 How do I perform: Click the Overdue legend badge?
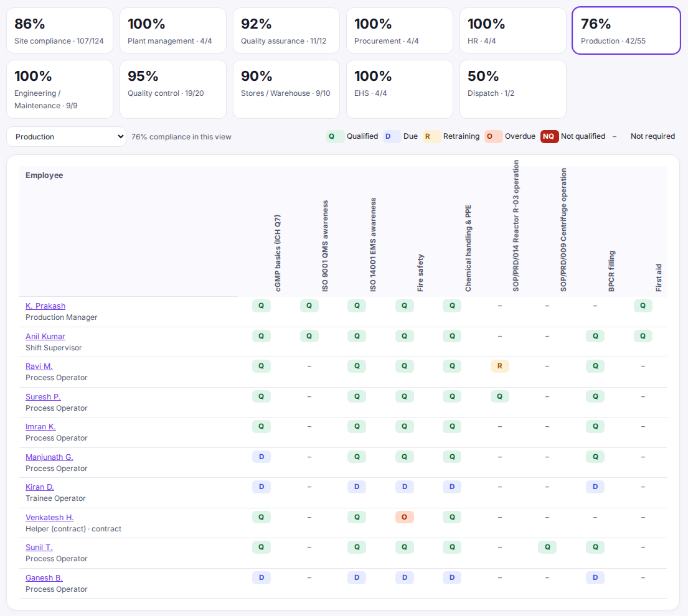[493, 136]
